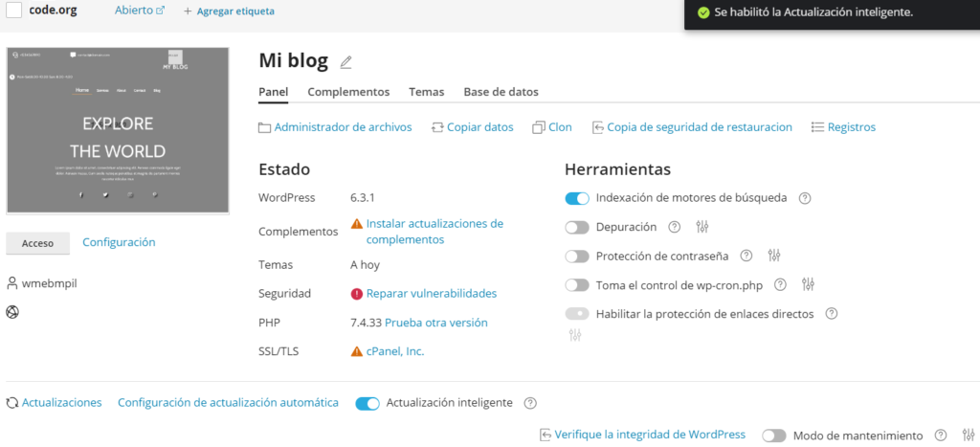Click the user icon next to wmebmpil
Image resolution: width=980 pixels, height=447 pixels.
(11, 283)
